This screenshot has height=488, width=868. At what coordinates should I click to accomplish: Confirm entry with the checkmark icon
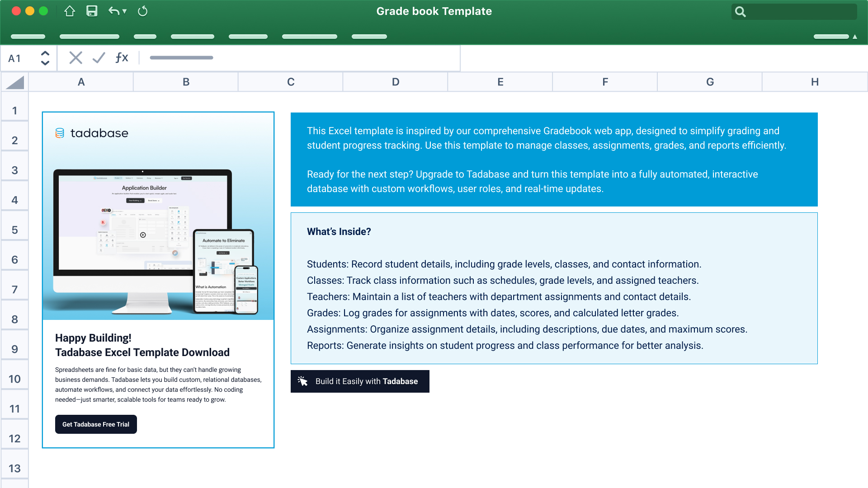coord(99,57)
